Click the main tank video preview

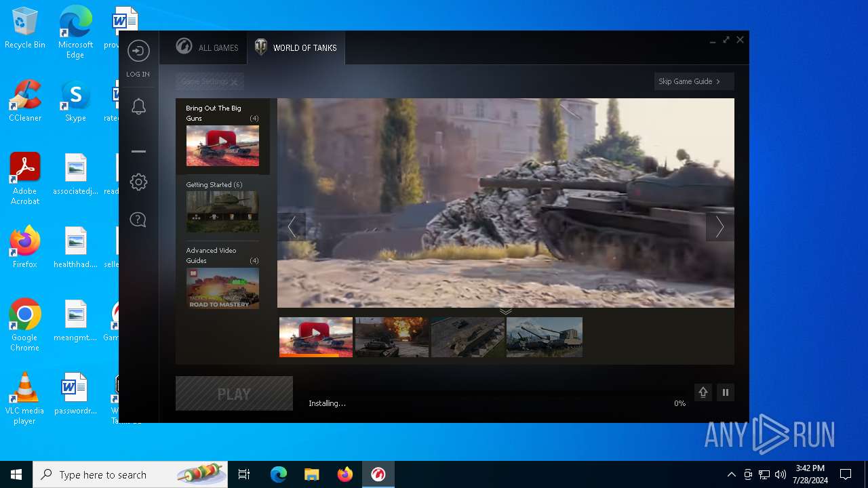tap(506, 203)
